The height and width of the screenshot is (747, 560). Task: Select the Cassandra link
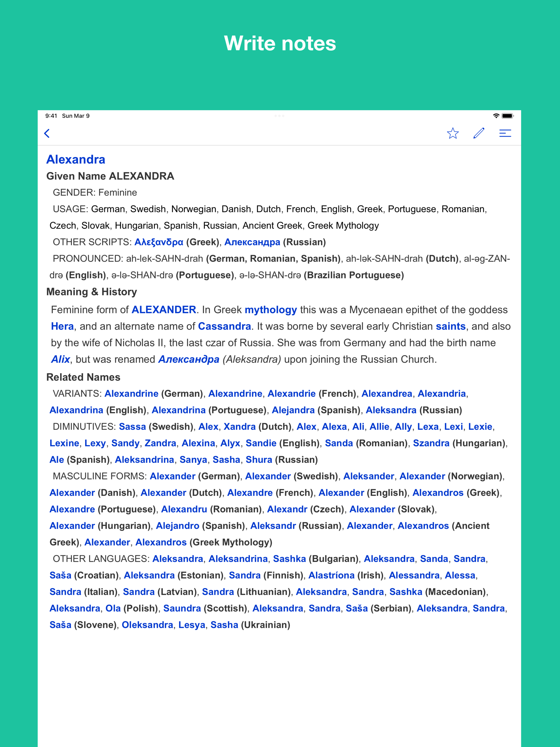(x=224, y=326)
